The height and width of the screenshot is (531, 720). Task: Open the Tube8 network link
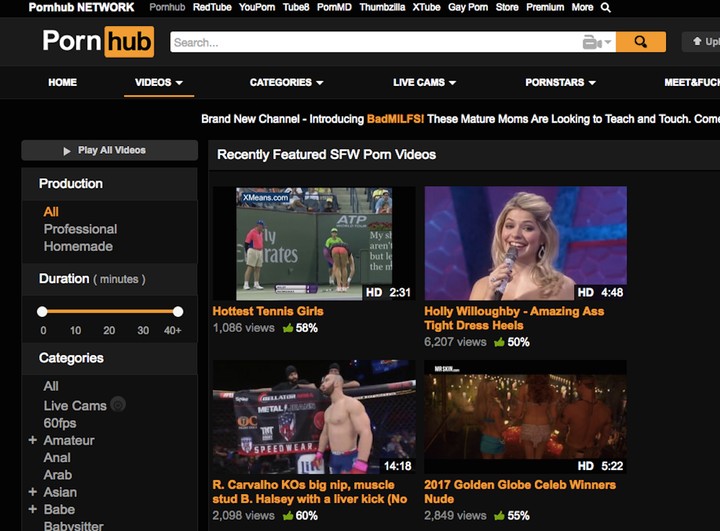click(296, 7)
